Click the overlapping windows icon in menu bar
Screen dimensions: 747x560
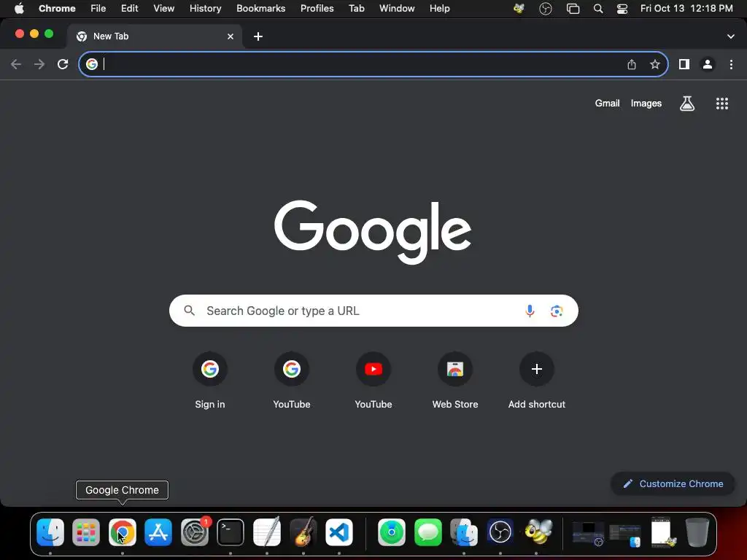coord(573,9)
